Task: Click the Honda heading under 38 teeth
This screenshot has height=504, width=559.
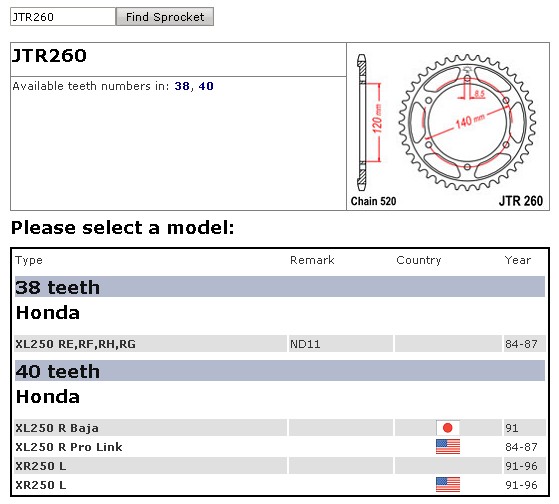Action: pos(48,313)
